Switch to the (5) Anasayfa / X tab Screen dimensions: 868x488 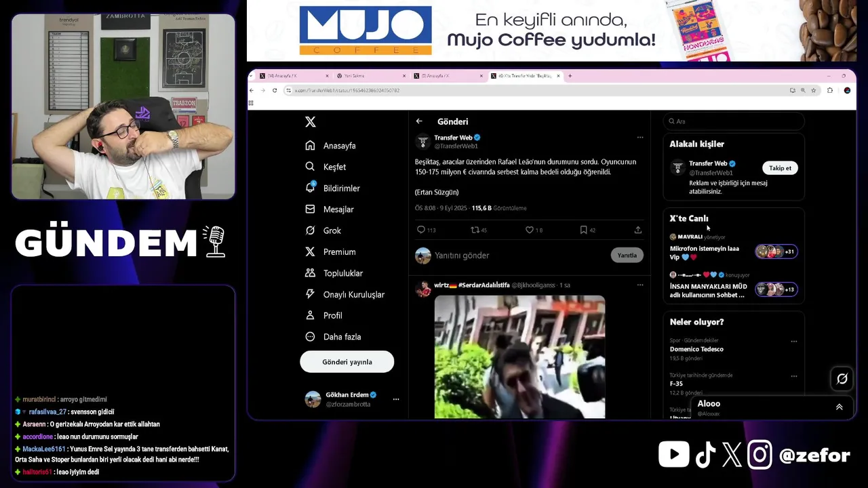[448, 76]
